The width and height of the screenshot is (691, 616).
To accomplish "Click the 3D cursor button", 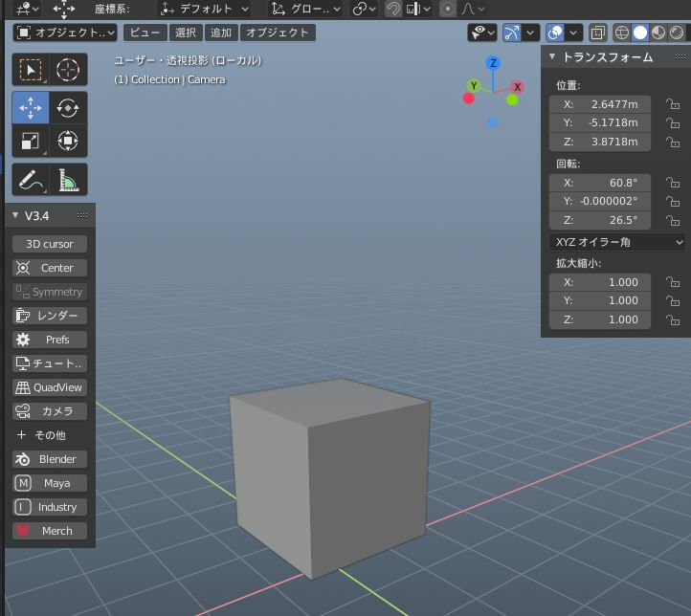I will (50, 244).
